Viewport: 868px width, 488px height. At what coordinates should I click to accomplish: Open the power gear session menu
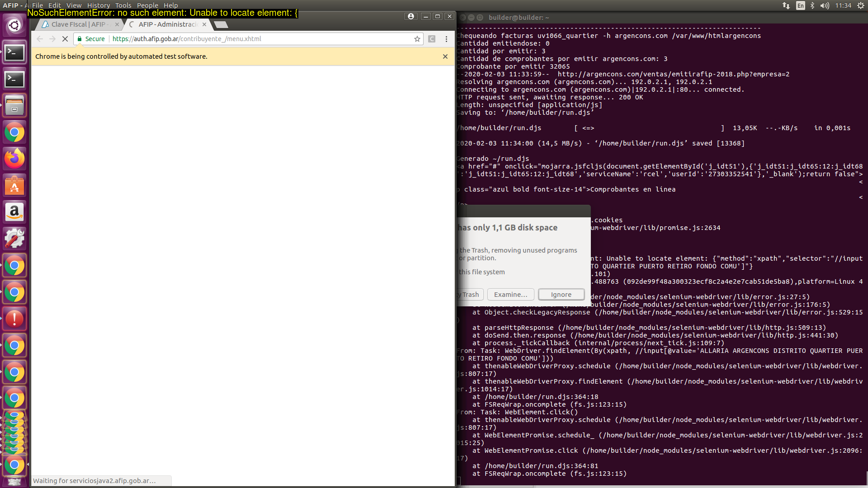point(861,5)
